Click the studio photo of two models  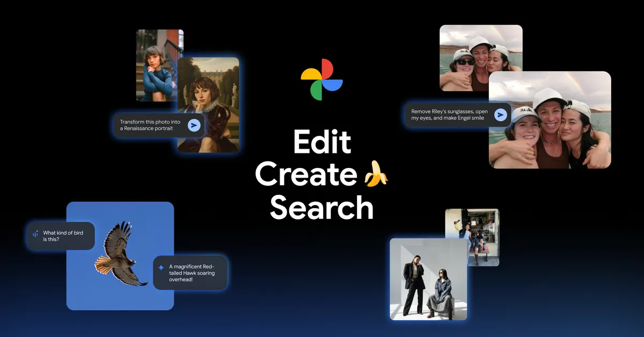tap(428, 280)
